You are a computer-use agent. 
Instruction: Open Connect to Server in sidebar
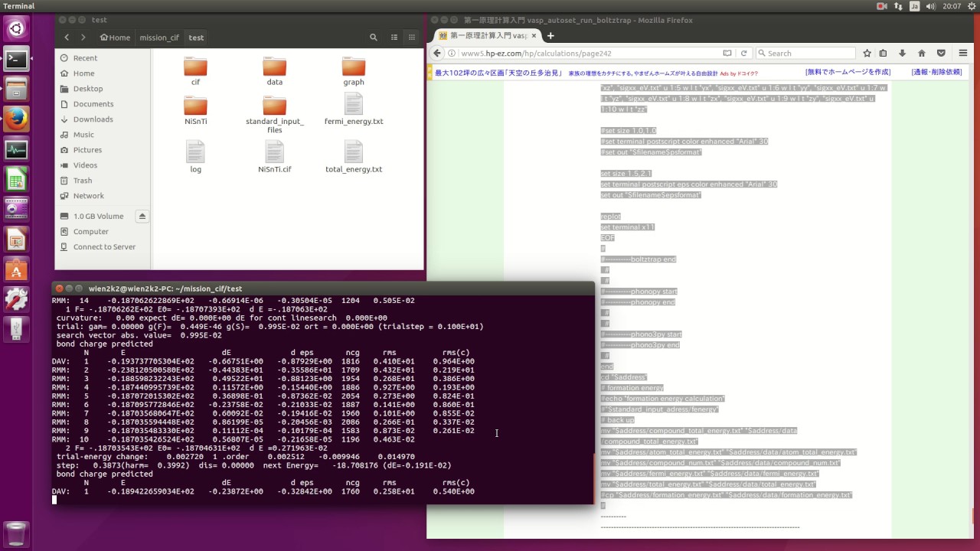tap(104, 247)
